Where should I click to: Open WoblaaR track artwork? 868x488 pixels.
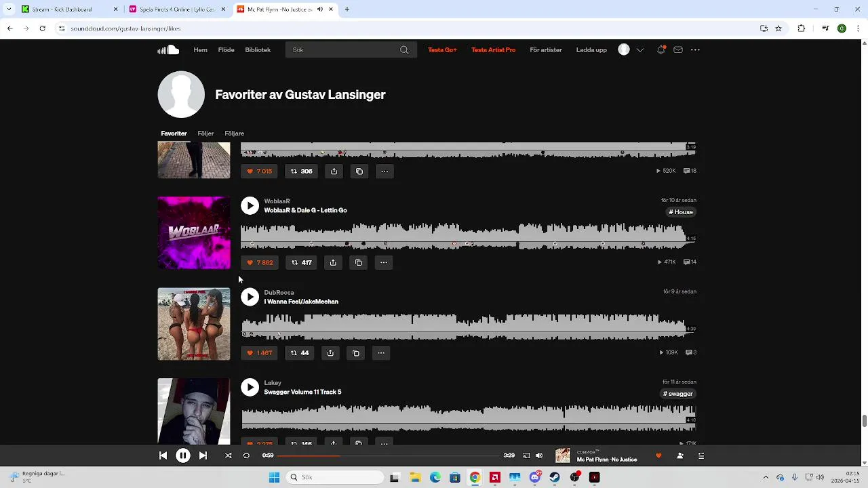(x=194, y=232)
